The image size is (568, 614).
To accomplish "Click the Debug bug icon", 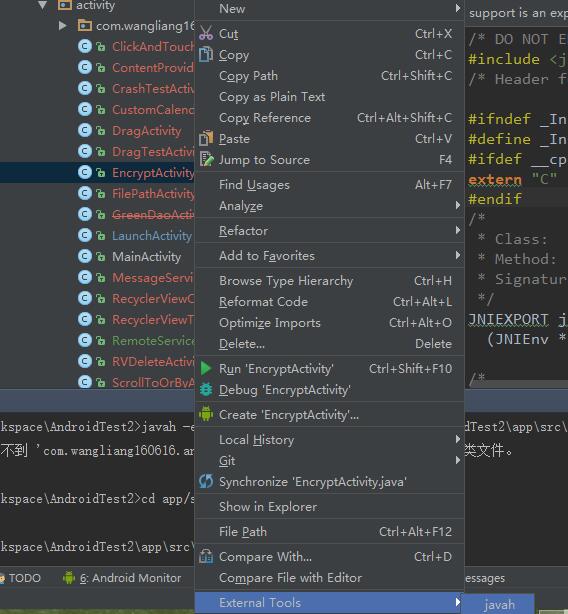I will tap(206, 390).
